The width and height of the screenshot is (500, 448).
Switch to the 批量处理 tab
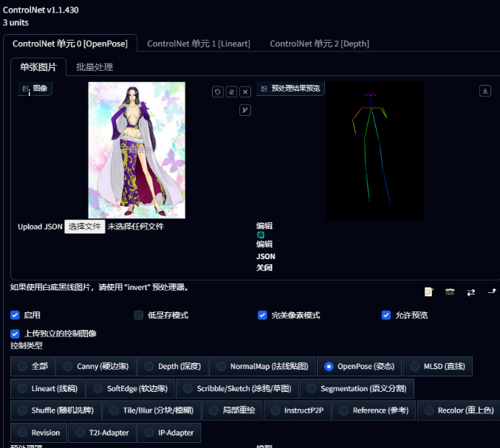95,67
